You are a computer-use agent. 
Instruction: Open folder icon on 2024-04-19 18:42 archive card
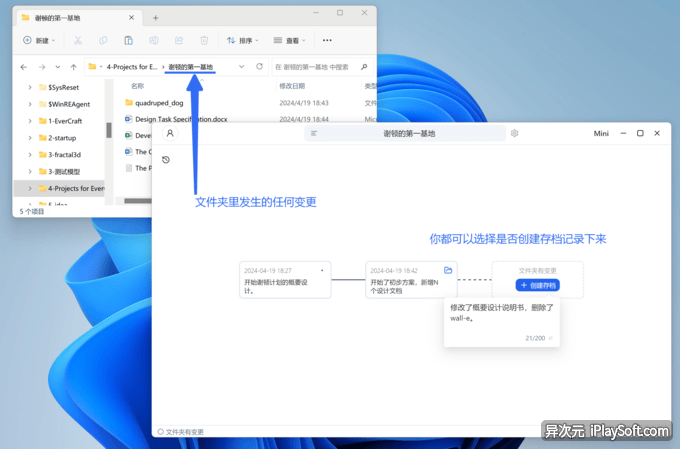click(448, 270)
